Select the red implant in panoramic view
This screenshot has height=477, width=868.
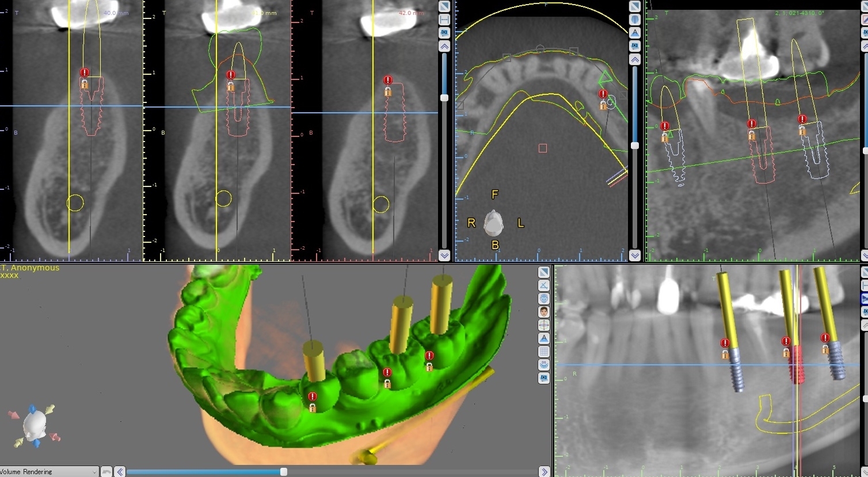796,365
